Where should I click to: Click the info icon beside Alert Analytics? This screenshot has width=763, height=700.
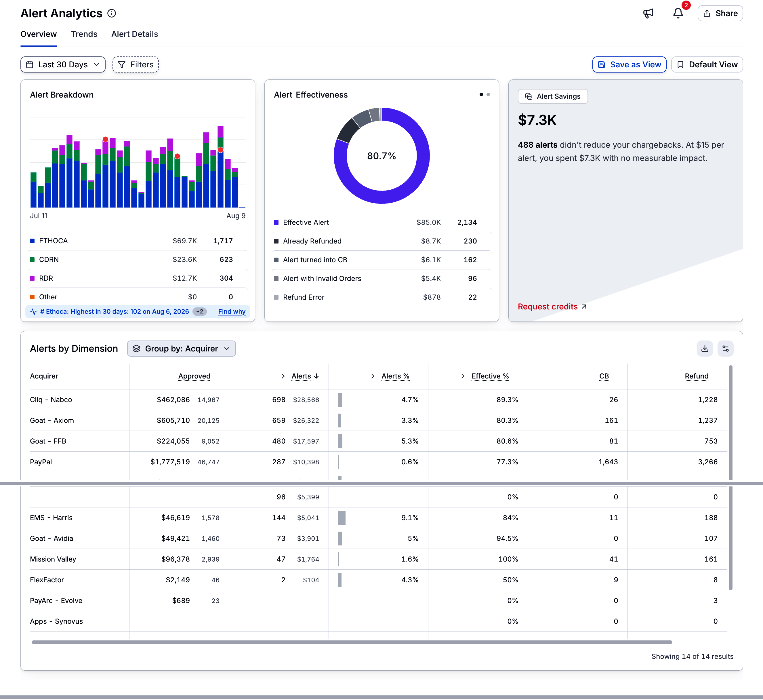(112, 13)
